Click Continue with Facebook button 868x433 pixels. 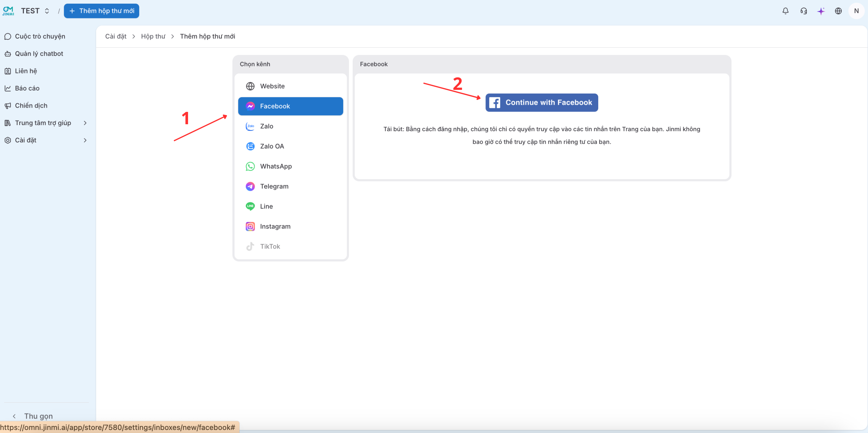click(x=542, y=103)
